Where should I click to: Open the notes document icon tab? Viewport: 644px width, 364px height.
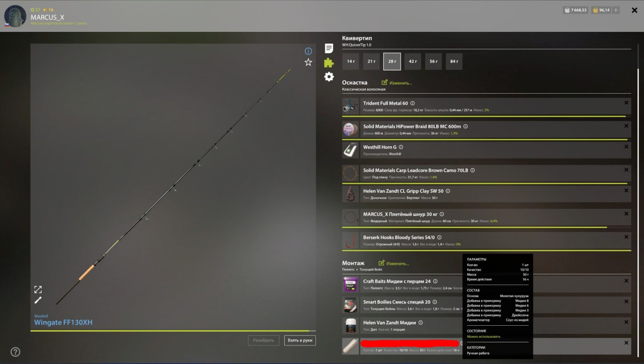(329, 48)
